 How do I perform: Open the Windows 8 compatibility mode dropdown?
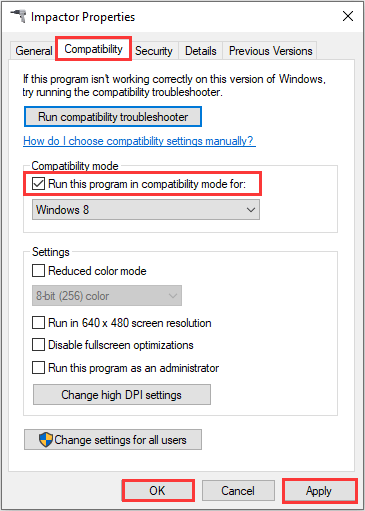pyautogui.click(x=146, y=210)
